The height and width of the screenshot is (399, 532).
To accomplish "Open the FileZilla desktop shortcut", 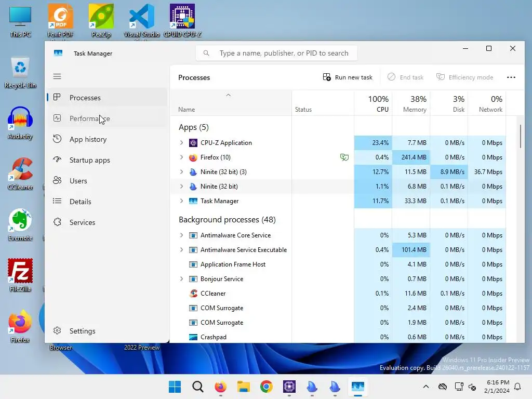I will coord(20,275).
